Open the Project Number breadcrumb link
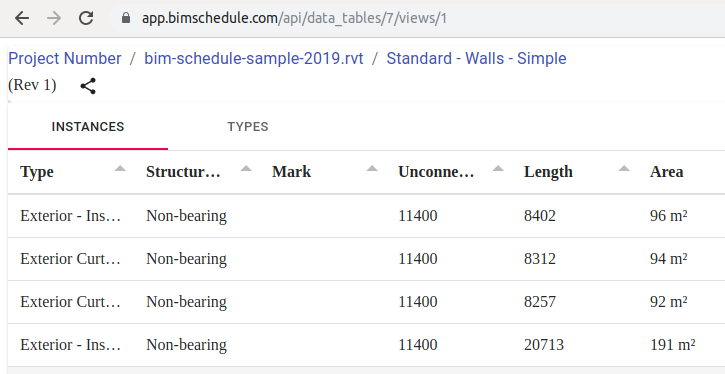Screen dimensions: 725x374 coord(65,59)
